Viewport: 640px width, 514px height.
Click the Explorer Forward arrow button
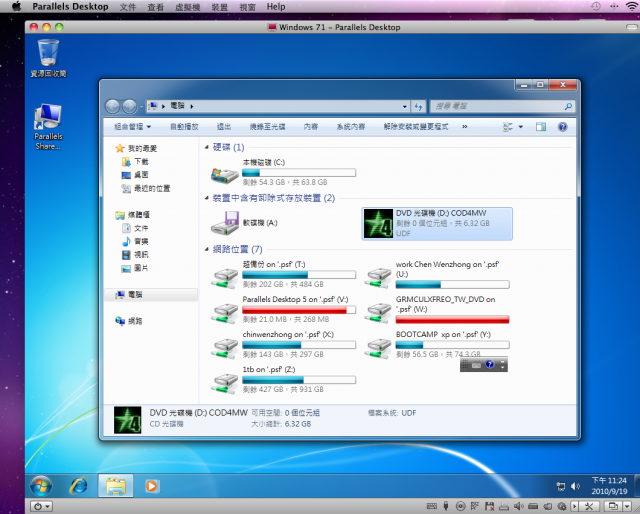tap(129, 107)
